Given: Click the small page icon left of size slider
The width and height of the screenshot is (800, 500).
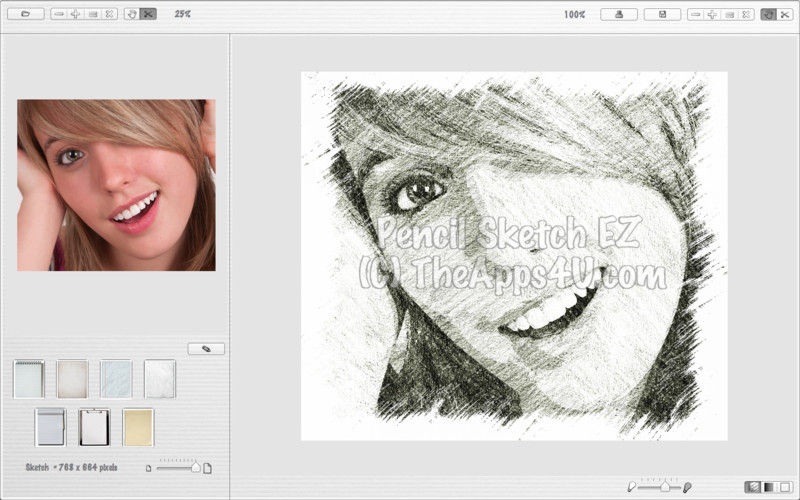Looking at the screenshot, I should pyautogui.click(x=148, y=468).
